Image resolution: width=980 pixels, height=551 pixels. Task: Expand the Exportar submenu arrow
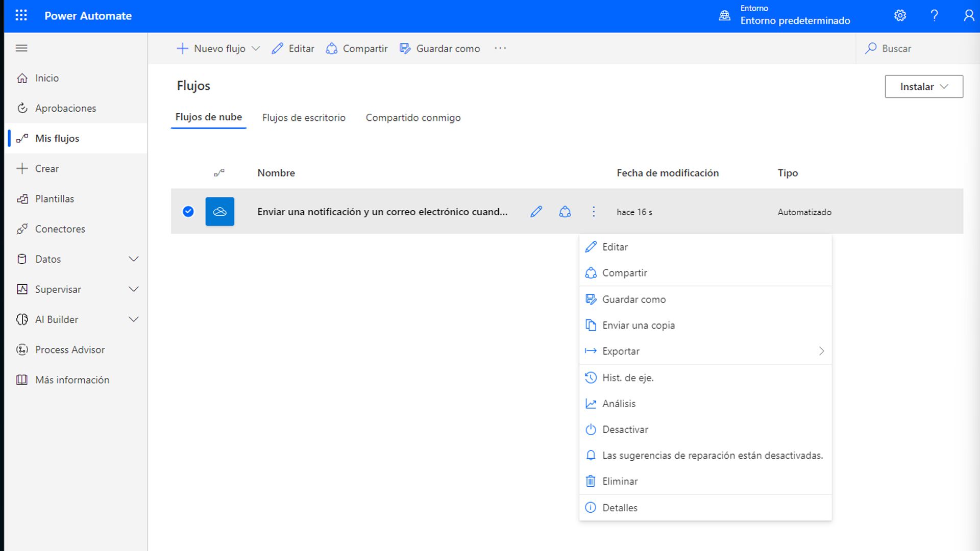(x=821, y=351)
